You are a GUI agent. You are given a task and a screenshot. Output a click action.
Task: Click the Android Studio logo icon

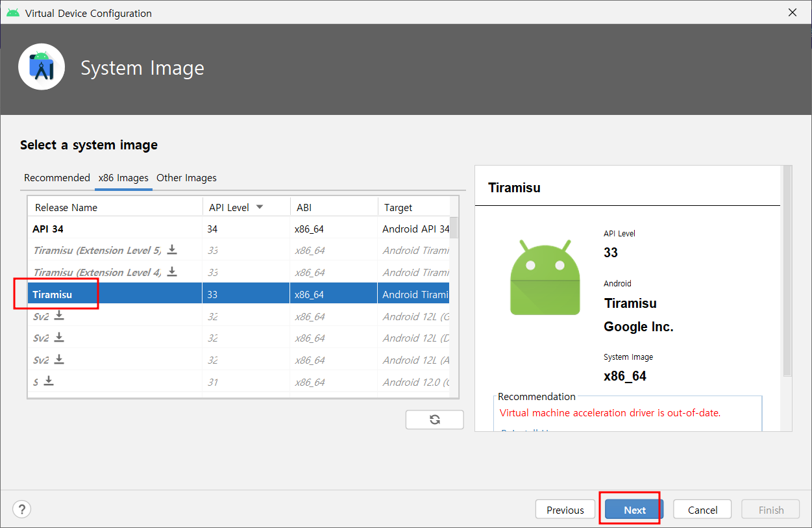coord(42,67)
